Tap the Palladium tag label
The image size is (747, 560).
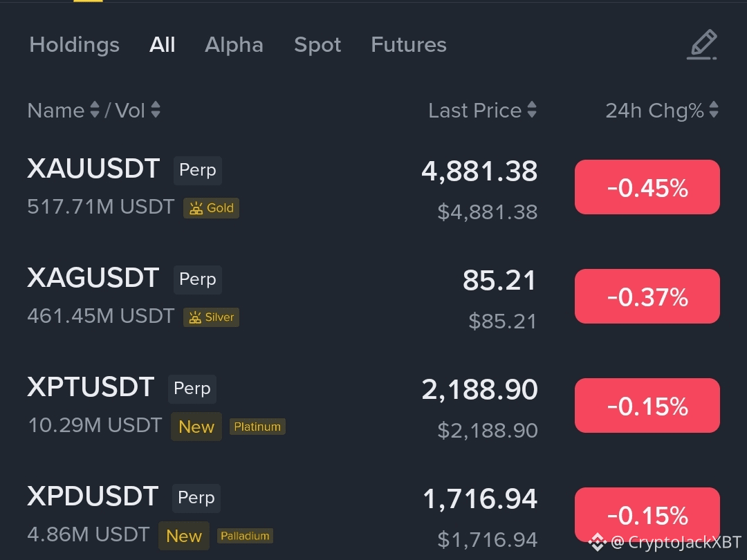point(245,536)
